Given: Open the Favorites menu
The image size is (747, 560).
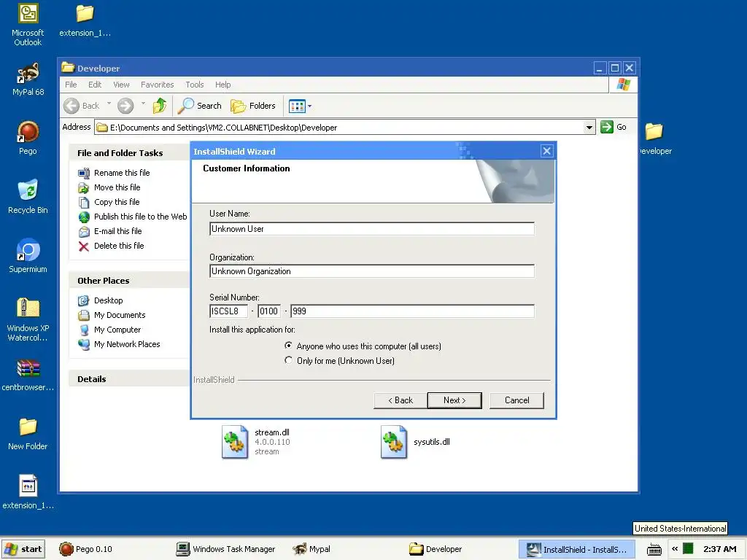Looking at the screenshot, I should coord(158,85).
